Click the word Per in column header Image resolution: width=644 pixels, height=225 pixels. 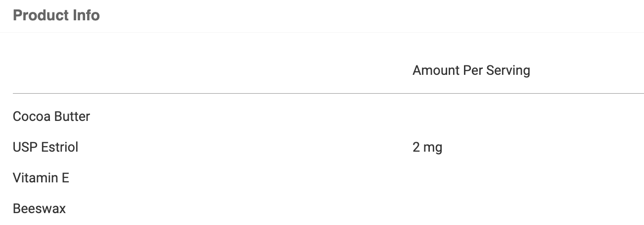(473, 70)
